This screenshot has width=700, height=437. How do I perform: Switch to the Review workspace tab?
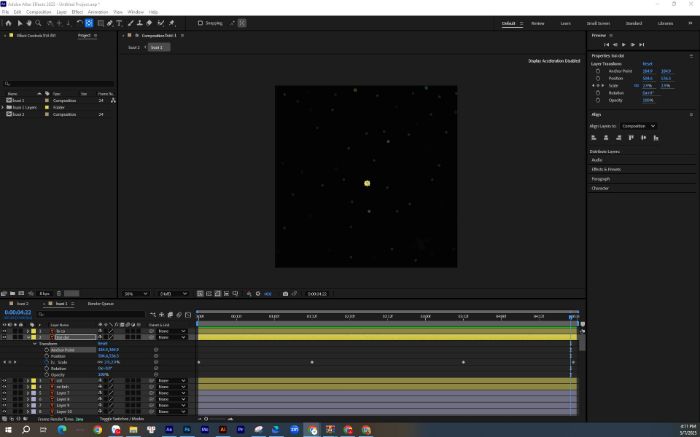click(x=538, y=23)
